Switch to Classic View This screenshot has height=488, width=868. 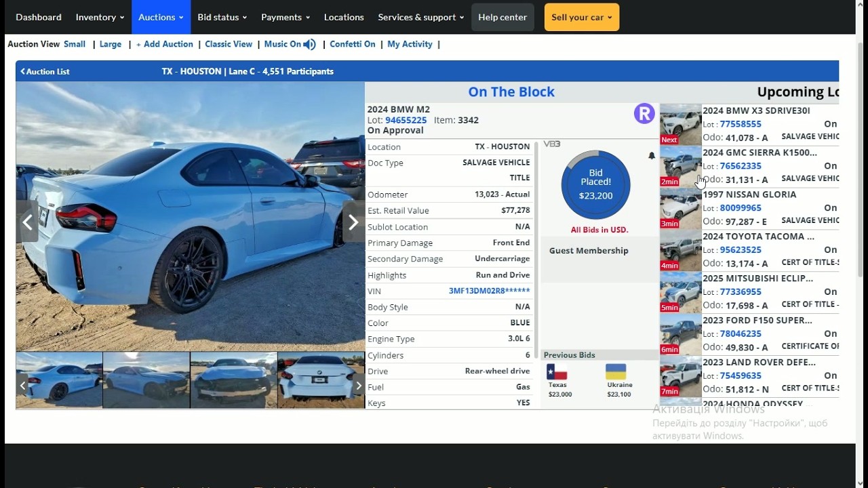pos(229,44)
